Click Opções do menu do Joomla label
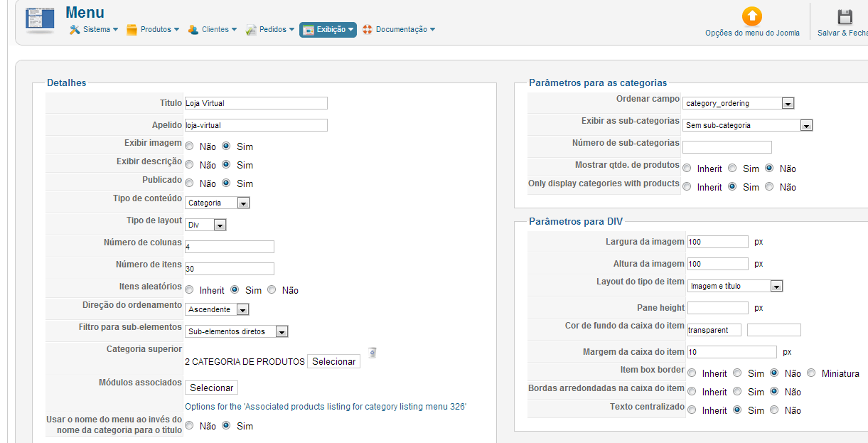 point(752,33)
